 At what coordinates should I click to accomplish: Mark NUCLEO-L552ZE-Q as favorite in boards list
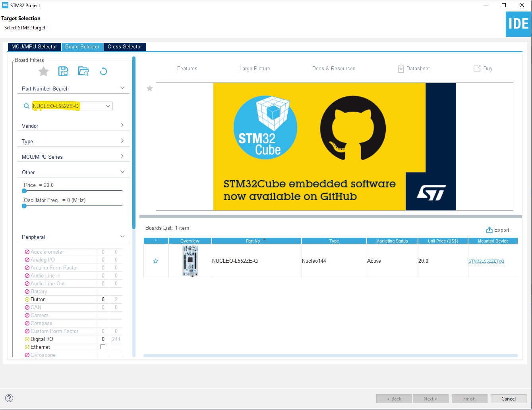click(156, 261)
